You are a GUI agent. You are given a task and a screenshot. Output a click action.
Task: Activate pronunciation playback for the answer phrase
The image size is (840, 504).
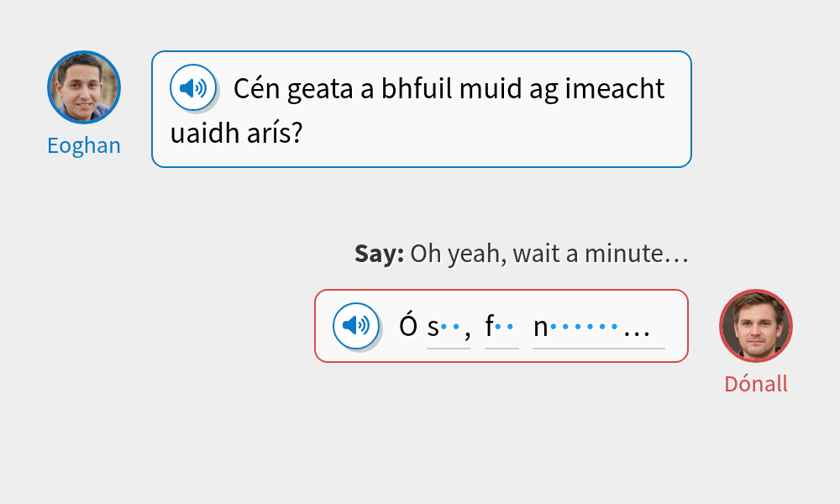click(x=355, y=326)
